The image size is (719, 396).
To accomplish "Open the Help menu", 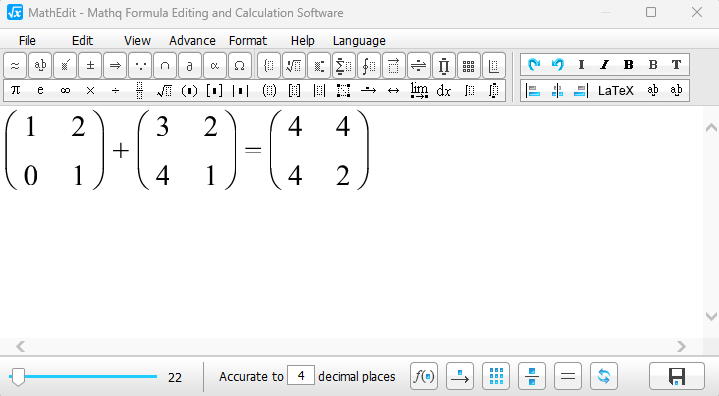I will pos(303,40).
